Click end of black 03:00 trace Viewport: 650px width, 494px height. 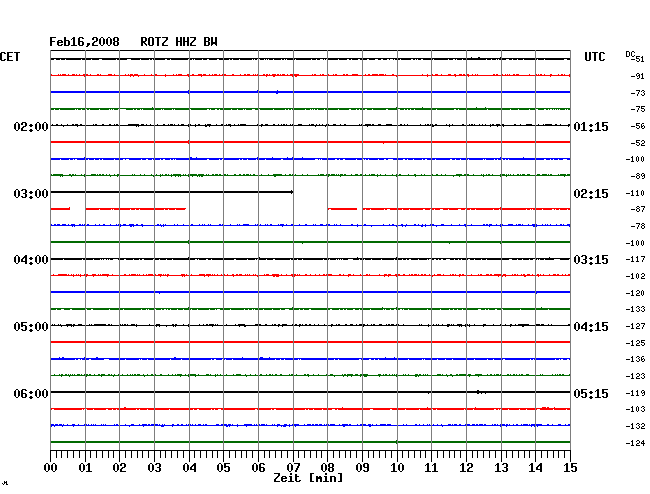click(292, 192)
